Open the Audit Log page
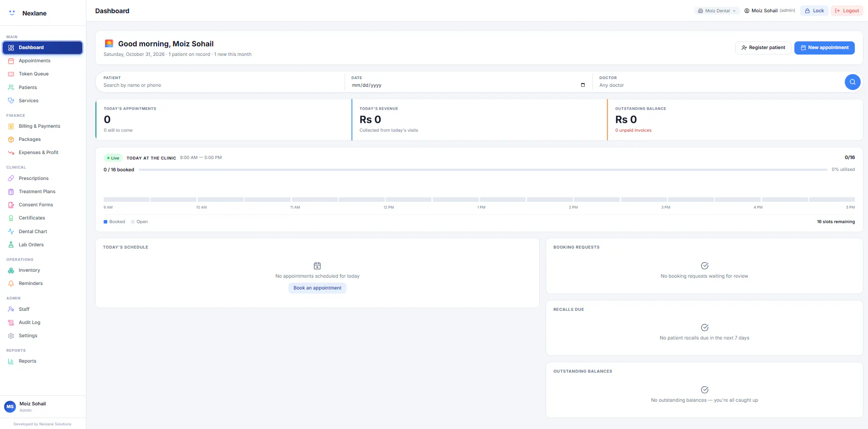 43,323
